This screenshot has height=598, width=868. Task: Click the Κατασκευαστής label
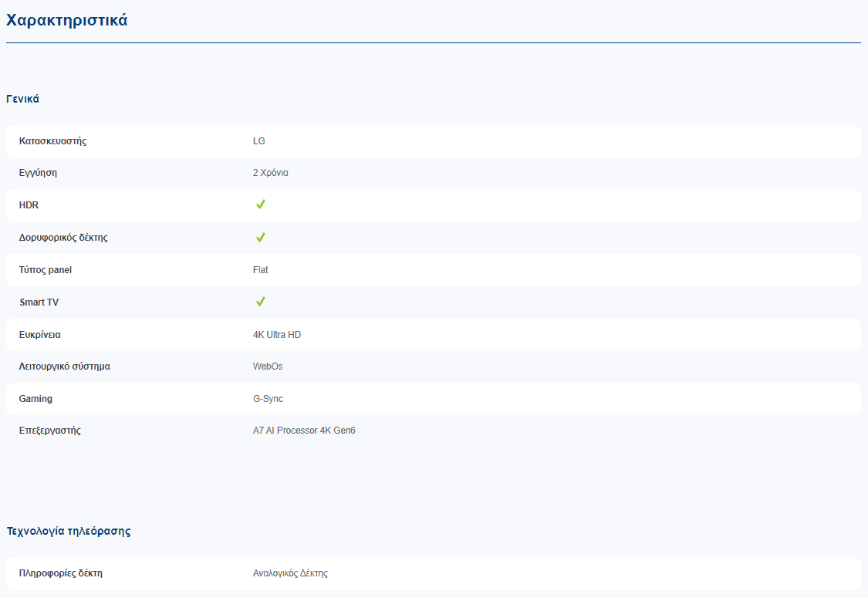coord(52,140)
